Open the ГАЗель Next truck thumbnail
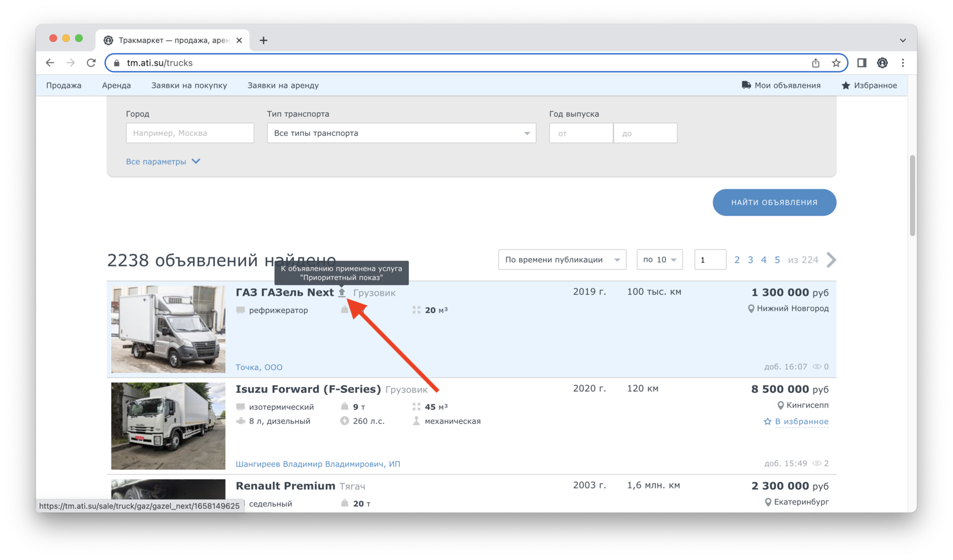953x560 pixels. click(168, 329)
